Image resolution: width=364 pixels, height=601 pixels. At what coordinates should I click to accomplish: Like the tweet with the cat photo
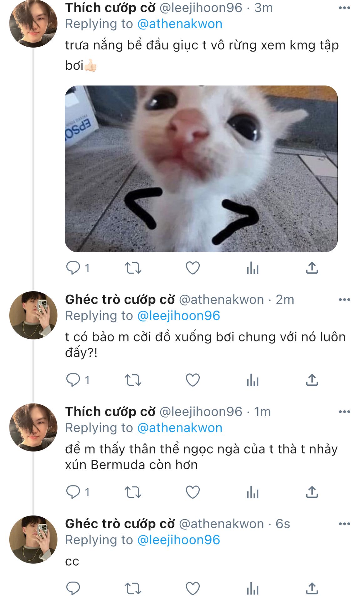coord(192,268)
